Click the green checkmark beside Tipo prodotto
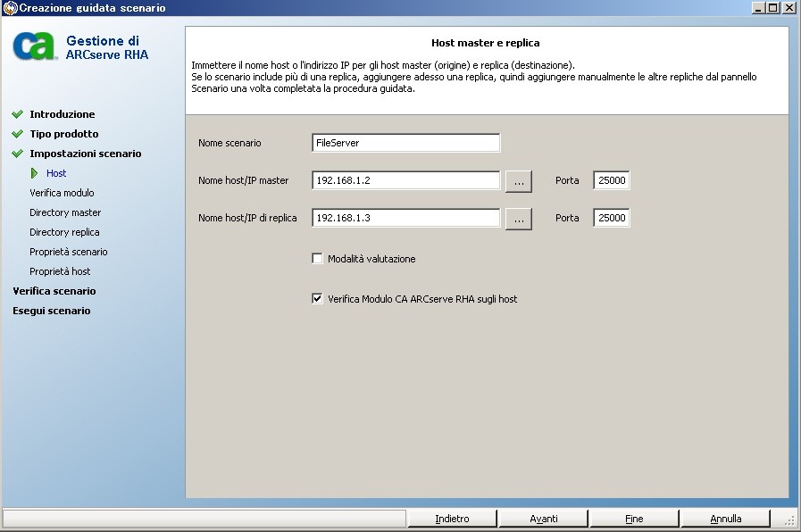 coord(17,134)
